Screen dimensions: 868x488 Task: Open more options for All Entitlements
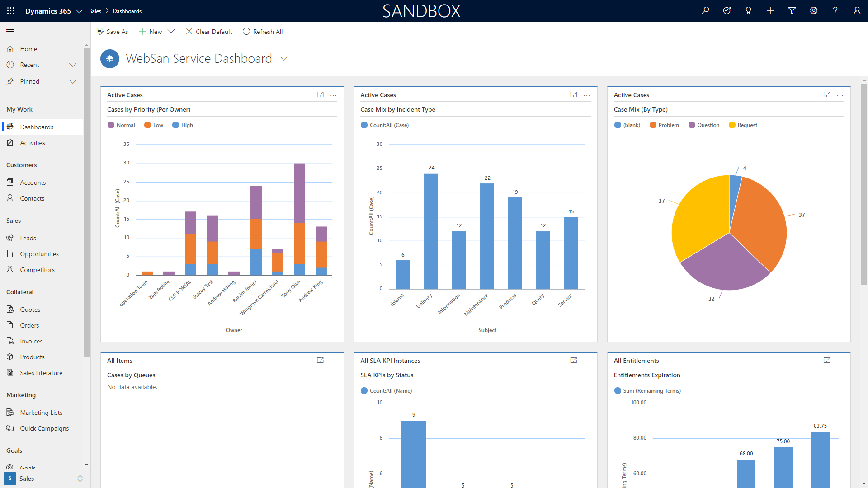(840, 361)
